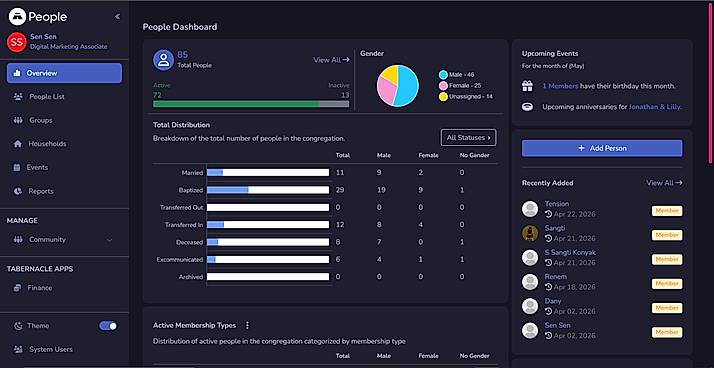Click the People List icon
This screenshot has height=368, width=714.
pyautogui.click(x=18, y=97)
